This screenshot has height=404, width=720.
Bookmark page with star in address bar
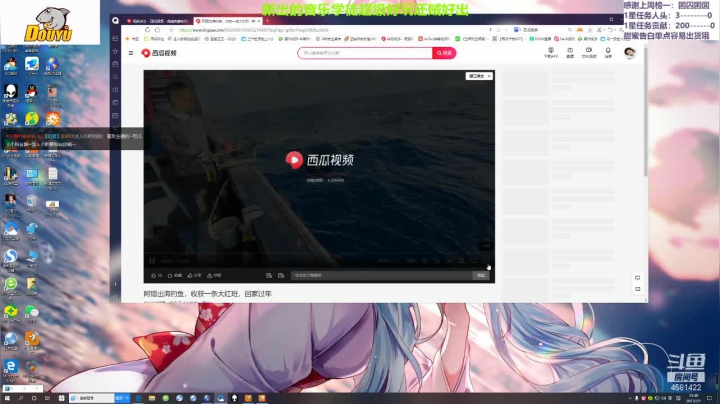click(171, 30)
